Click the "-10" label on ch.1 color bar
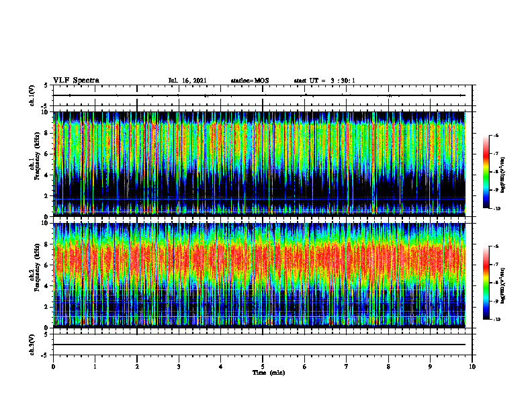 pyautogui.click(x=497, y=209)
